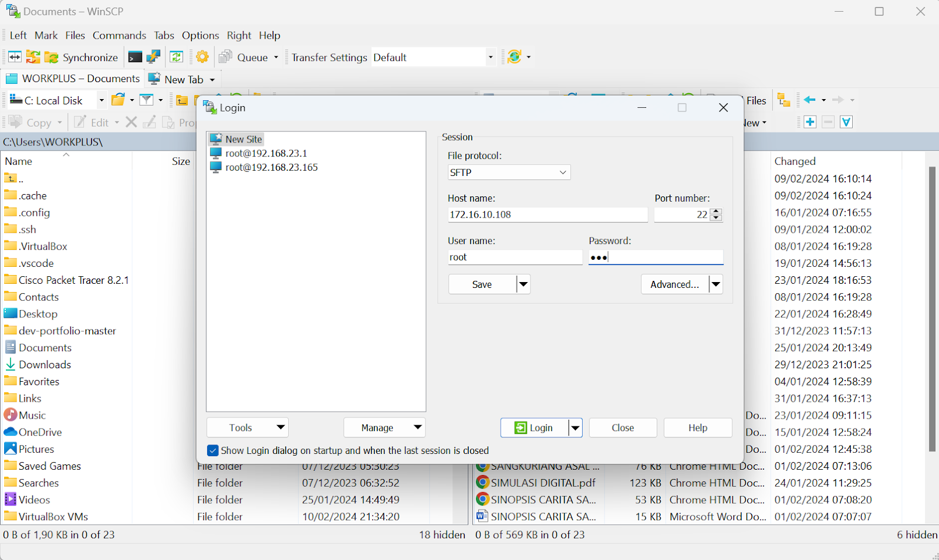This screenshot has height=560, width=939.
Task: Expand the arrow beside the globe icon
Action: (x=529, y=57)
